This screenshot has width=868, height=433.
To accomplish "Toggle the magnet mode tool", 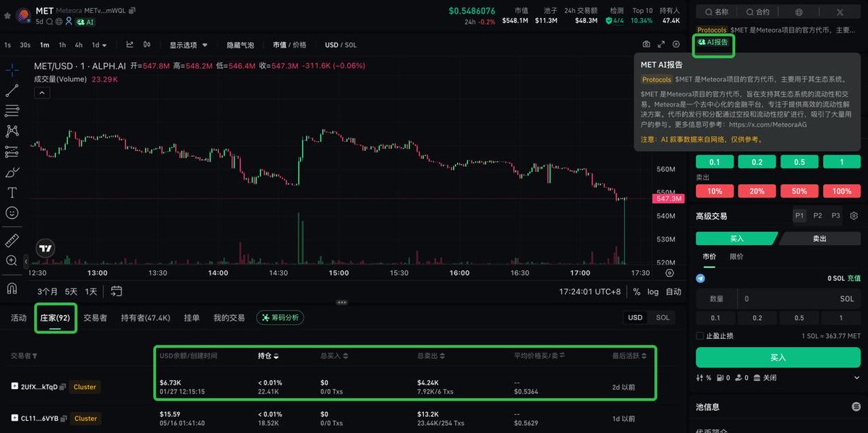I will coord(12,288).
